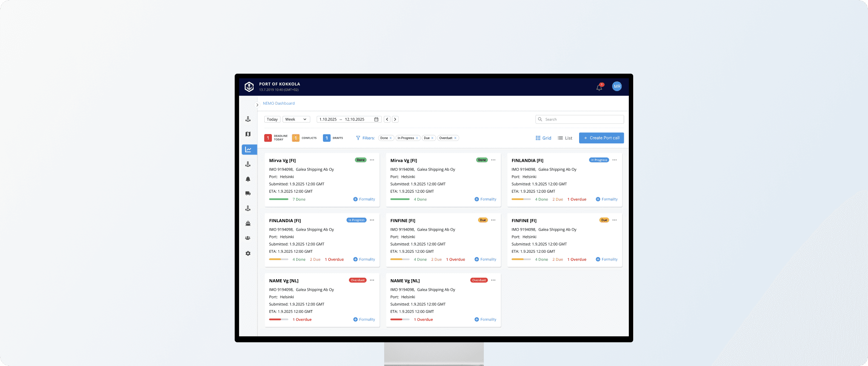Click Formality on the Mirva Vg 7 Done card
Viewport: 868px width, 366px height.
(364, 199)
